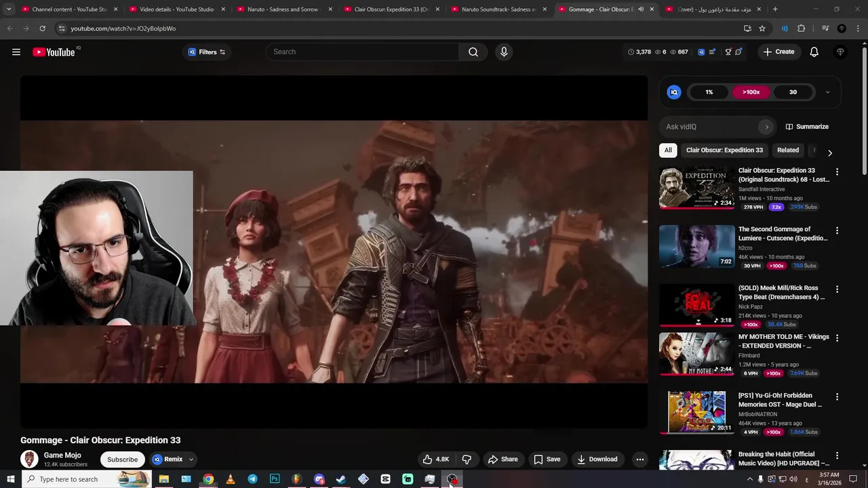Click the Summarize button
Viewport: 868px width, 488px height.
[807, 127]
